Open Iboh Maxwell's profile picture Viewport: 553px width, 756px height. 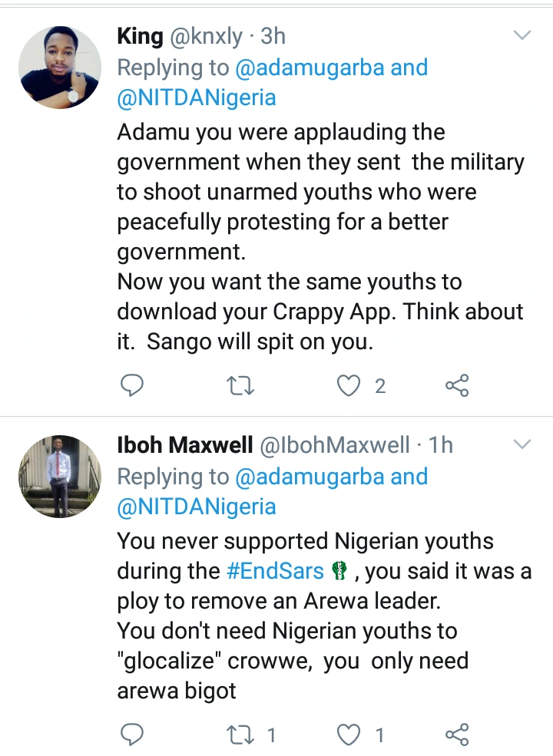pos(59,477)
